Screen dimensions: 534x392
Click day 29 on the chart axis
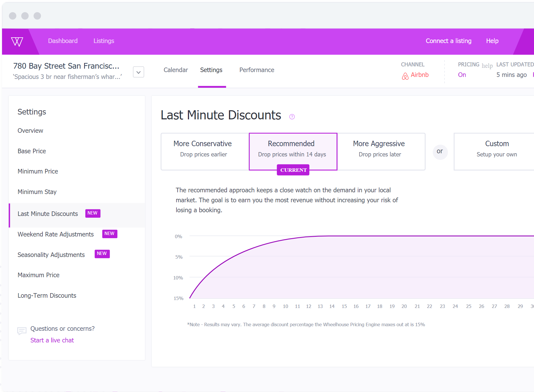click(x=520, y=306)
